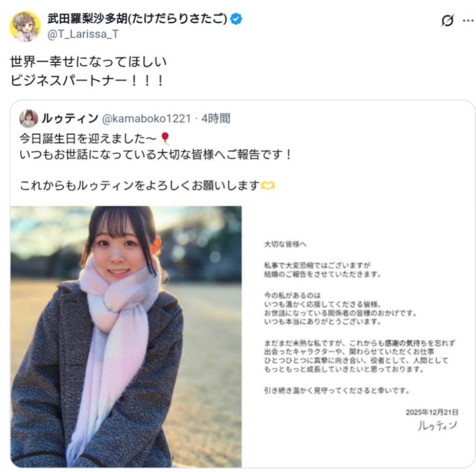Open the three-dot more options menu
The image size is (476, 472).
(x=468, y=21)
